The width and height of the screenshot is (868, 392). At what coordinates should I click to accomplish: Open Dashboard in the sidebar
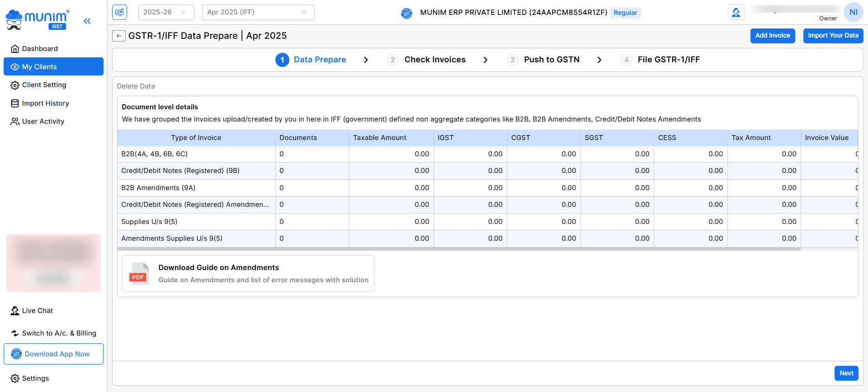tap(40, 49)
